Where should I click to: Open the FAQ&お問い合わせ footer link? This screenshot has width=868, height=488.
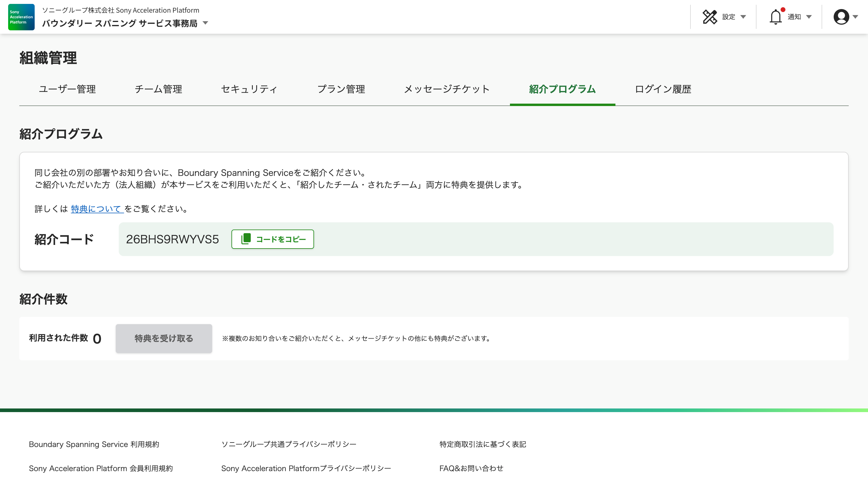pos(471,468)
